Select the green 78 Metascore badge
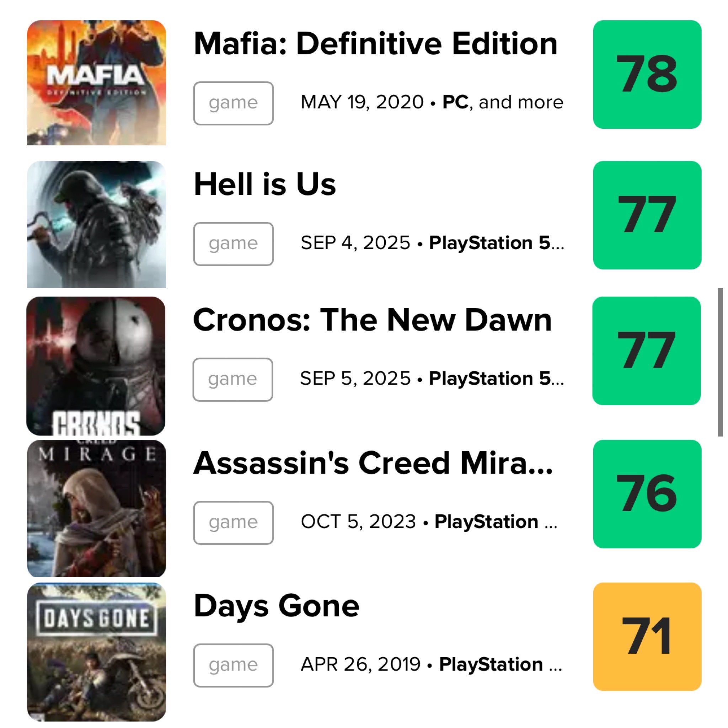 (x=647, y=74)
